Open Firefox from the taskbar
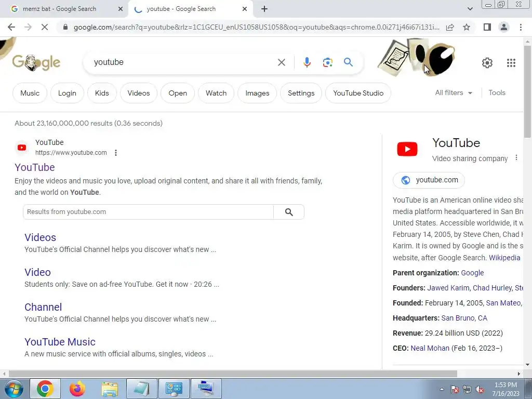This screenshot has height=399, width=532. 77,389
